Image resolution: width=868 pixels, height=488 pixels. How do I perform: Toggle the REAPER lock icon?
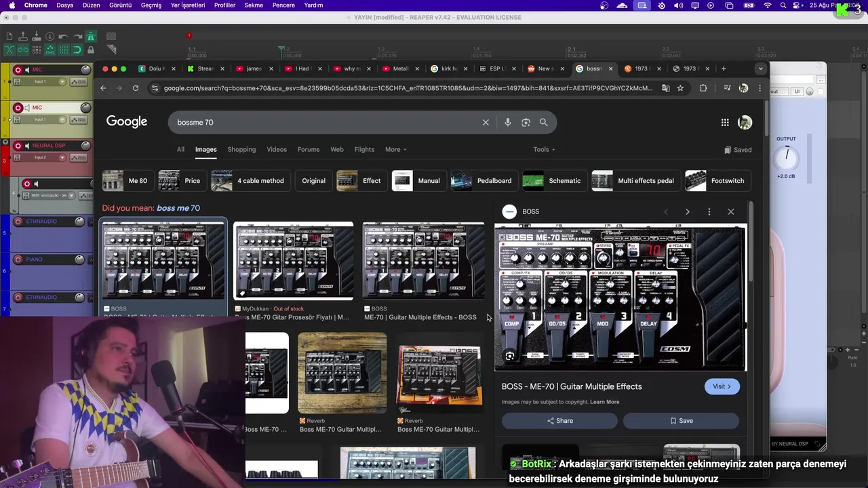pos(90,49)
